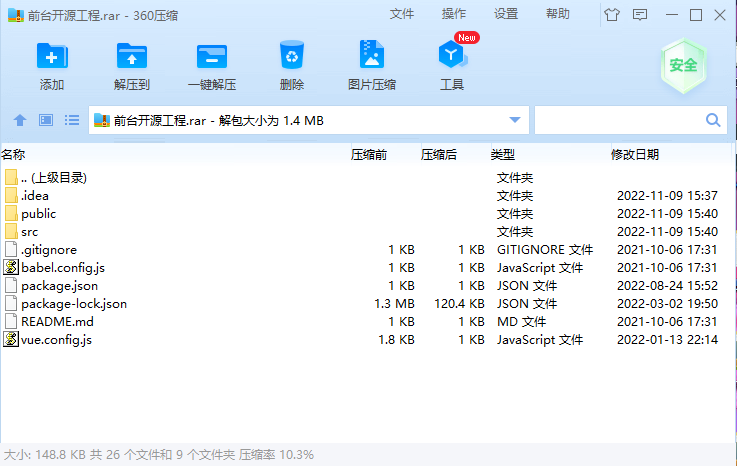
Task: Click the date '2022-11-09 15:37'
Action: coord(667,195)
